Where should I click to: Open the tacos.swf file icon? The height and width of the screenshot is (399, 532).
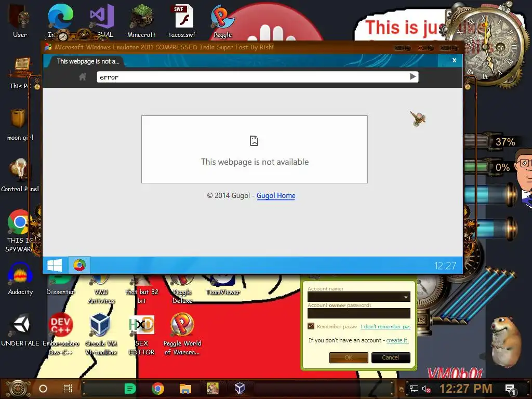(182, 20)
